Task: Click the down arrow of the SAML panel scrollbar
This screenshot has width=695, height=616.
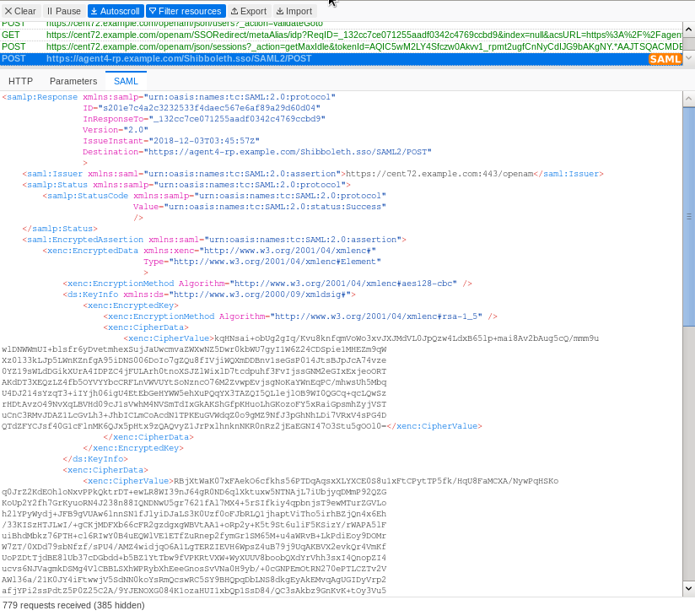Action: [687, 588]
